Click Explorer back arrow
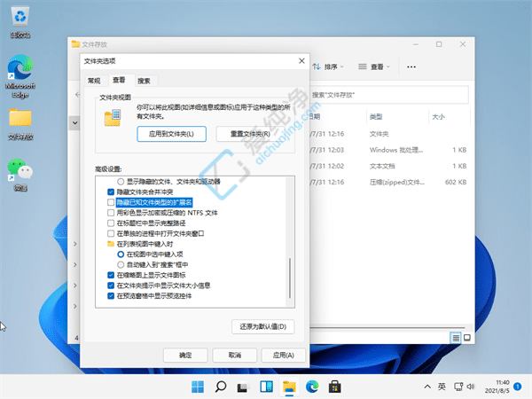Image resolution: width=532 pixels, height=399 pixels. pos(77,95)
